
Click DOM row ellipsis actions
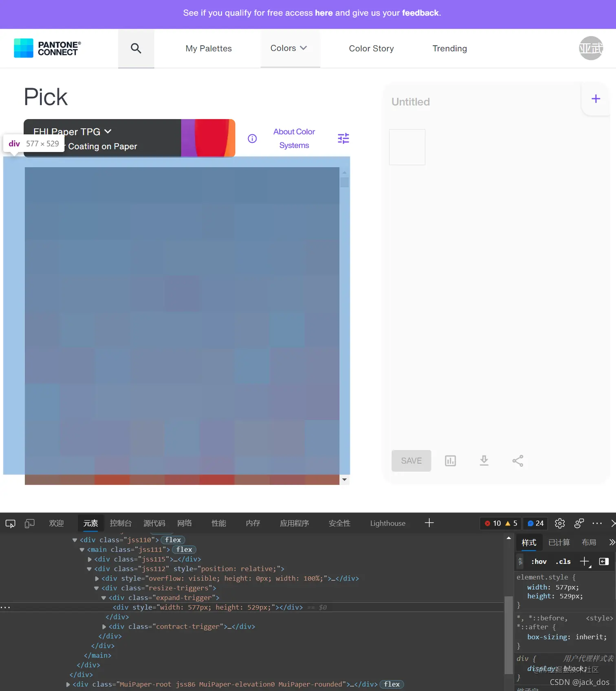pos(5,607)
